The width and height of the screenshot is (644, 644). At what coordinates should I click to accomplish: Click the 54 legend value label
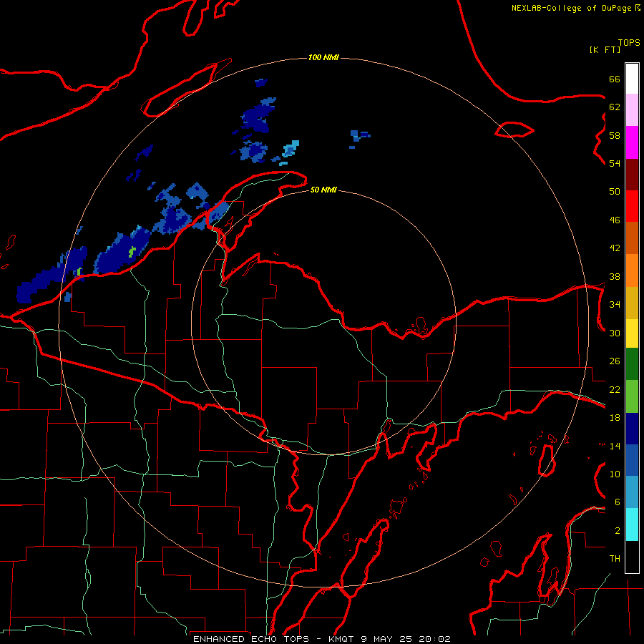pos(615,163)
